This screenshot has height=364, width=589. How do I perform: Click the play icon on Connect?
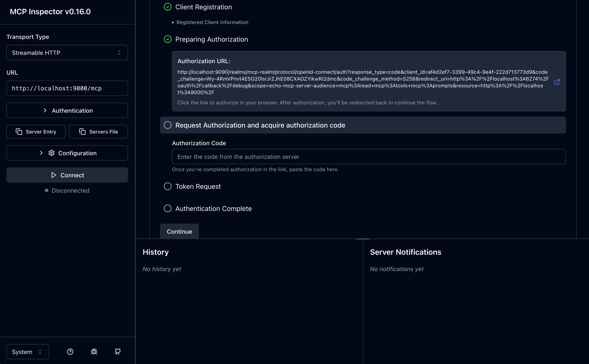point(54,175)
